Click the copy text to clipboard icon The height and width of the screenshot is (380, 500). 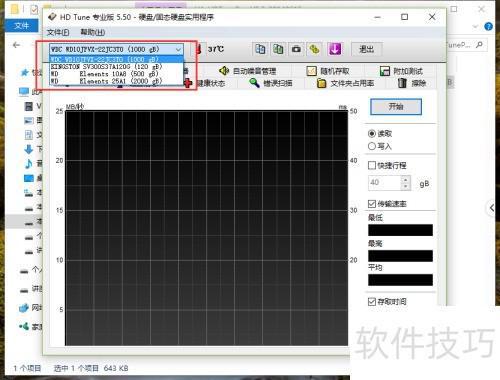pos(260,49)
